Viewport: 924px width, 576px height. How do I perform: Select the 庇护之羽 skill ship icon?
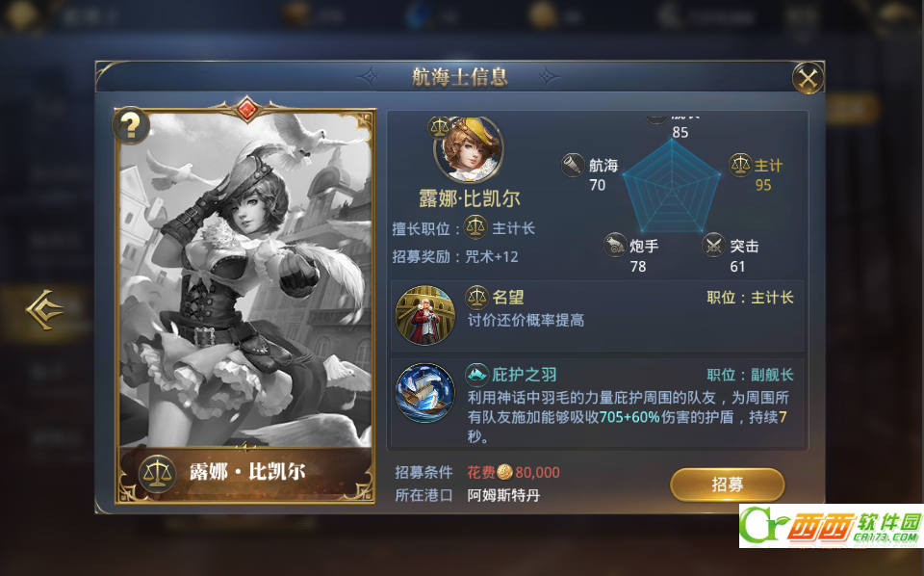[x=424, y=393]
